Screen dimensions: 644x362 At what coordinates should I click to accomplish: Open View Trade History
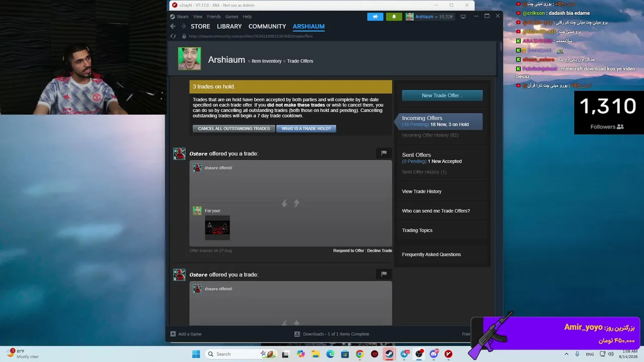pos(422,192)
